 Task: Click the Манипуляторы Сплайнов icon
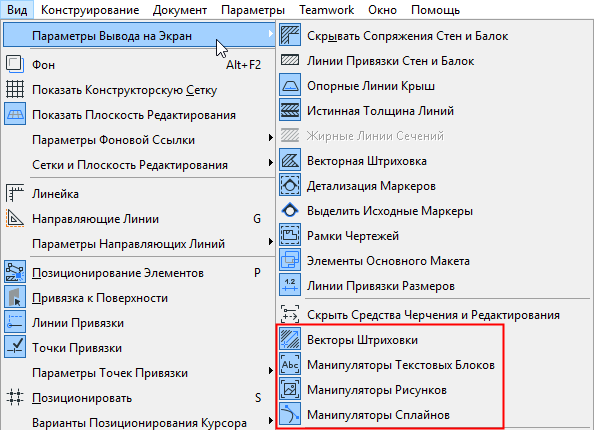click(290, 414)
